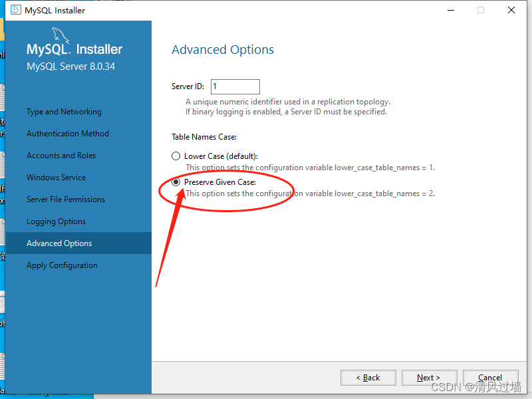Click the MySQL dolphin logo
532x399 pixels.
(x=60, y=35)
